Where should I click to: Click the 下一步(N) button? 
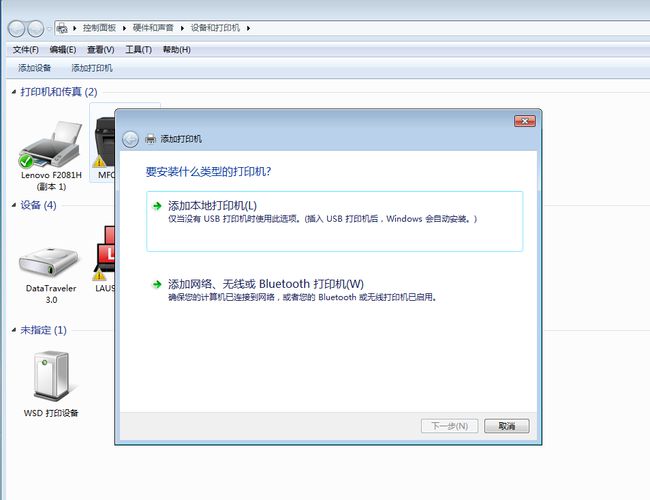coord(450,426)
